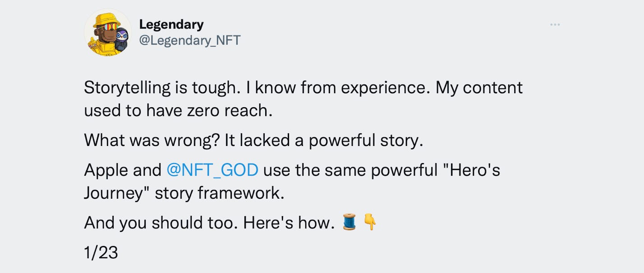
Task: Click "It lacked a powerful story" text
Action: coord(325,141)
